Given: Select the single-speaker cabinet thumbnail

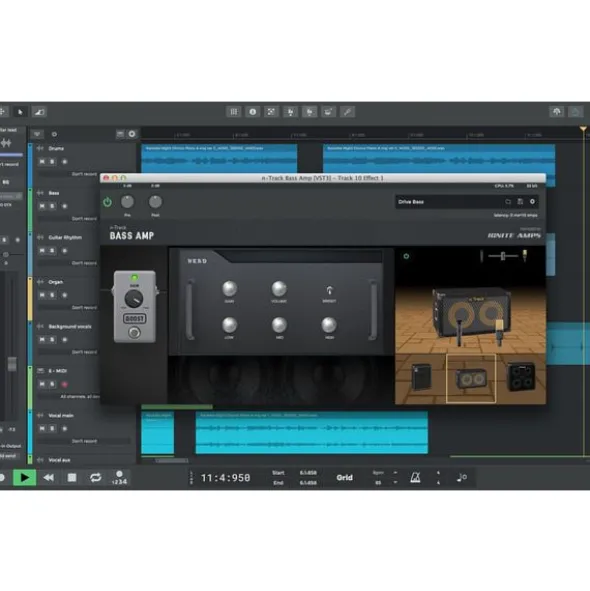Looking at the screenshot, I should coord(421,377).
